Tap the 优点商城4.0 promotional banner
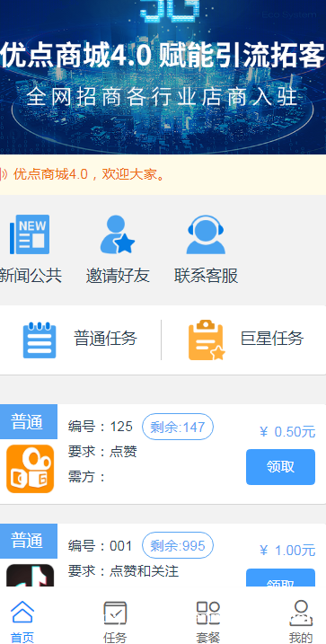Image resolution: width=326 pixels, height=644 pixels. [163, 77]
